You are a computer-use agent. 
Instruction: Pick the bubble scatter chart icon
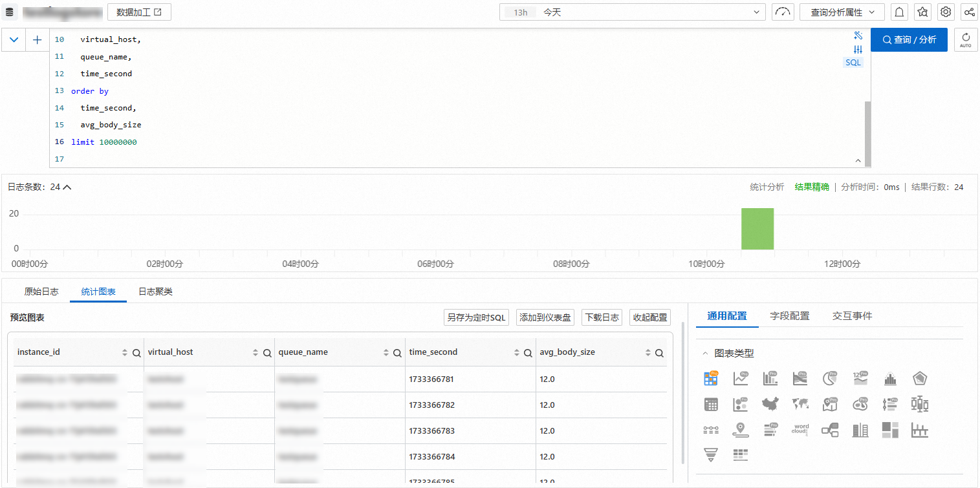(x=741, y=405)
